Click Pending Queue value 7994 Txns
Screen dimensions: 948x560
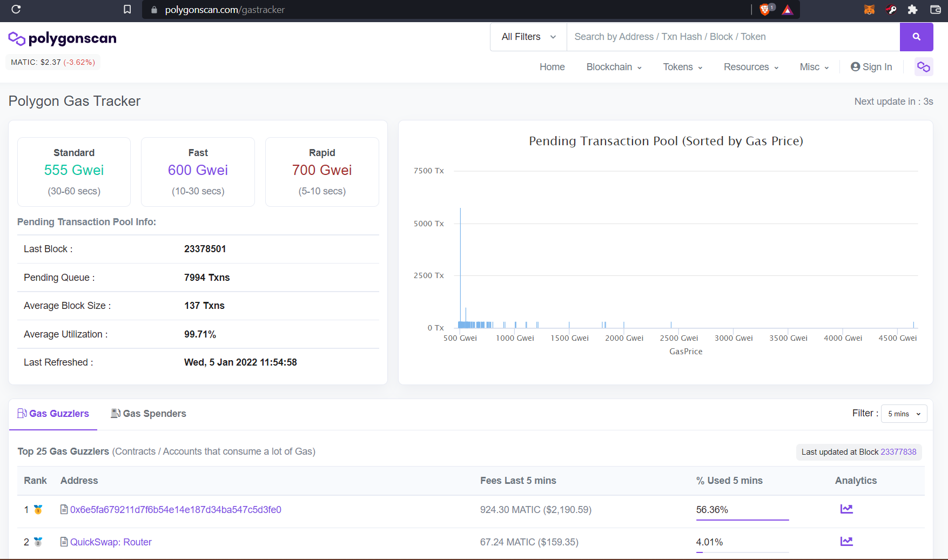[x=207, y=278]
